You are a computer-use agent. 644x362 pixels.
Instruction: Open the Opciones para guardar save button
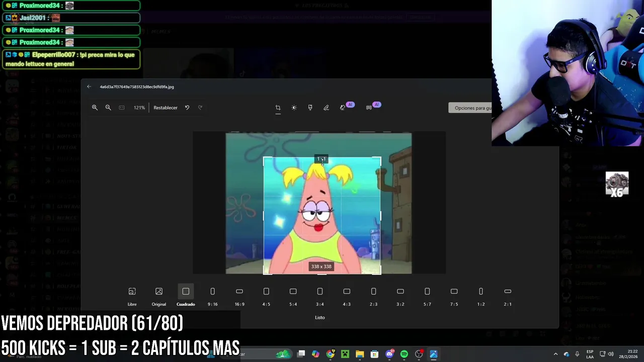point(470,108)
